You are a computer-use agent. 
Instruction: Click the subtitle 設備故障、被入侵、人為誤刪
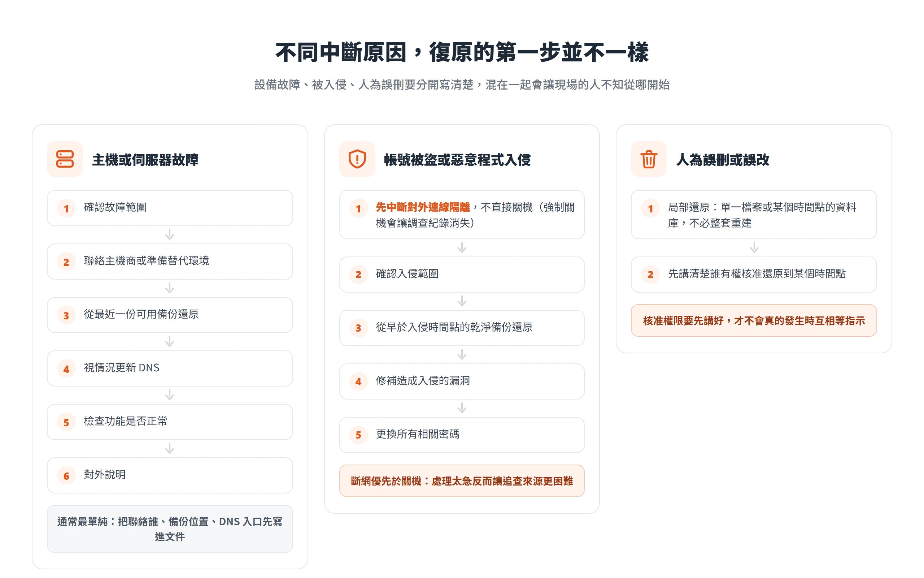462,85
